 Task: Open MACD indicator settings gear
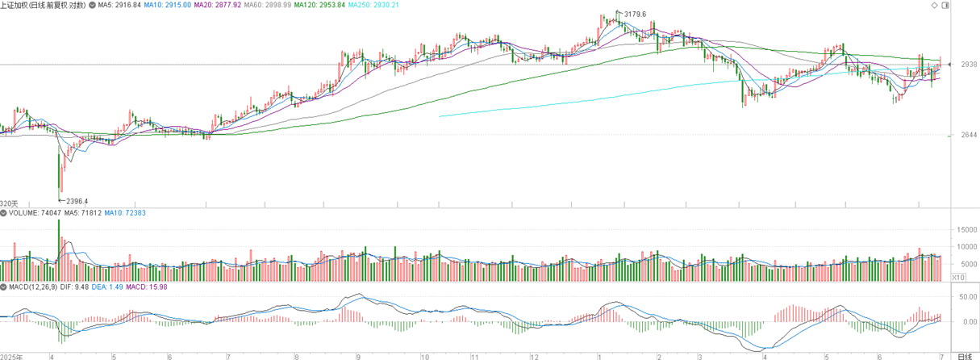point(3,287)
